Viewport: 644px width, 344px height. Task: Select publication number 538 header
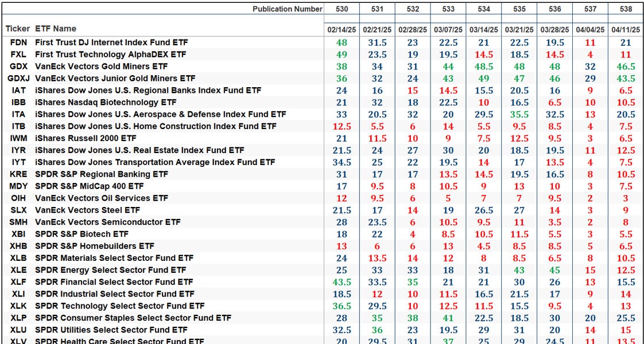tap(626, 9)
